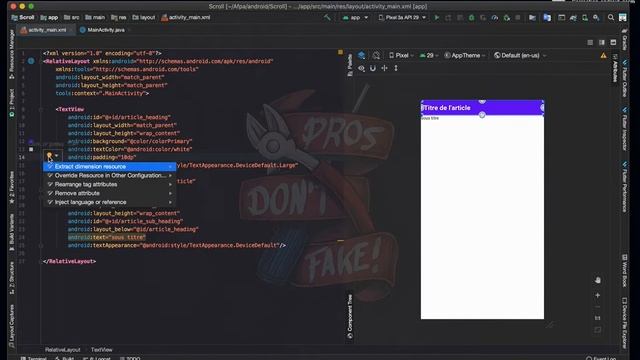Viewport: 640px width, 360px height.
Task: Open the Event Log in status bar
Action: click(x=601, y=358)
